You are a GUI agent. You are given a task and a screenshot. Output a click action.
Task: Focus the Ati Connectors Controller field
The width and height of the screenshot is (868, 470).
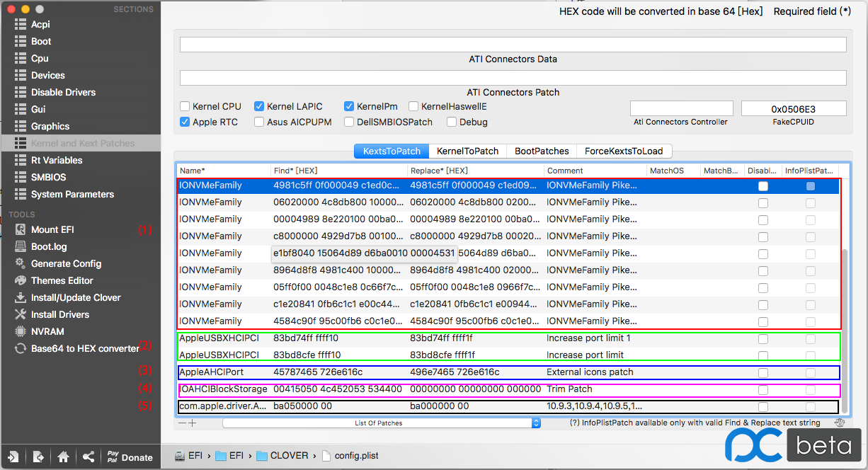coord(681,109)
